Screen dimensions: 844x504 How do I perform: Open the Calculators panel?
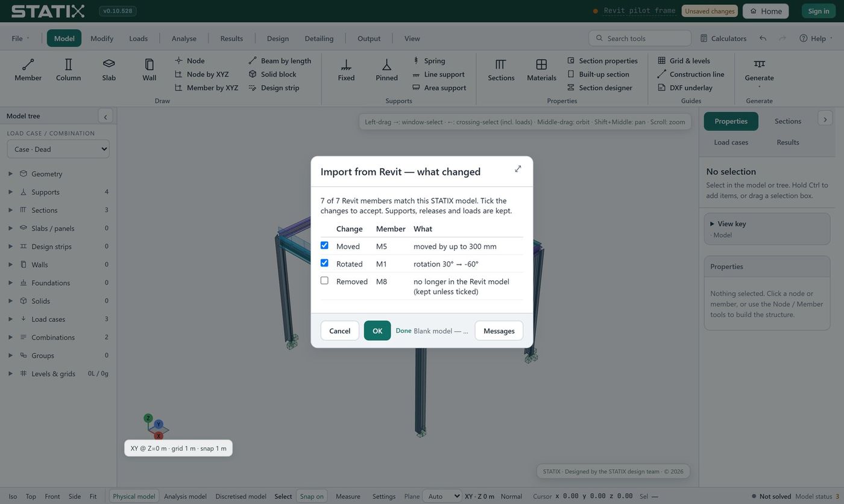(723, 38)
